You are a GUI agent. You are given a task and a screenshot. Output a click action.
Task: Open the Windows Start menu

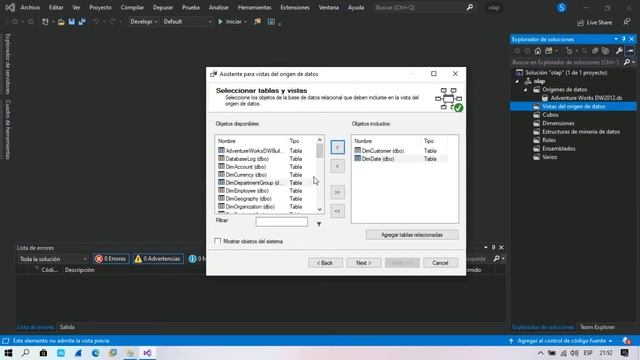pyautogui.click(x=8, y=353)
